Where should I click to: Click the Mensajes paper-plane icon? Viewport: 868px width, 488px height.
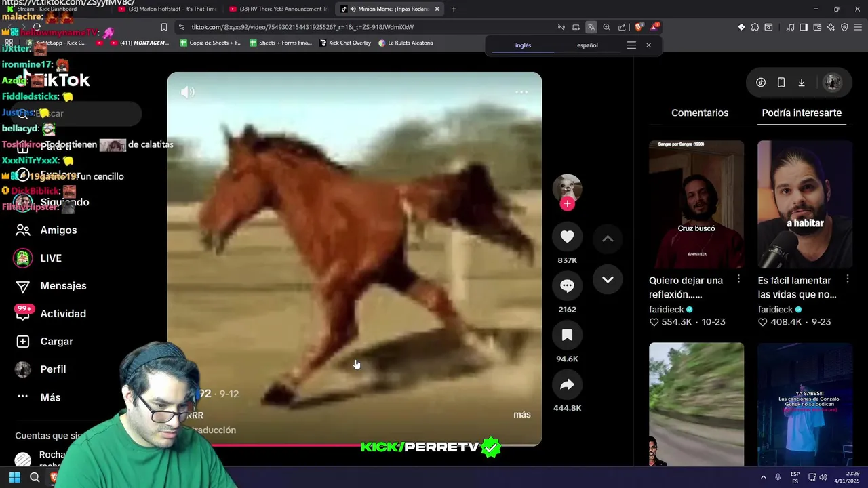coord(23,286)
